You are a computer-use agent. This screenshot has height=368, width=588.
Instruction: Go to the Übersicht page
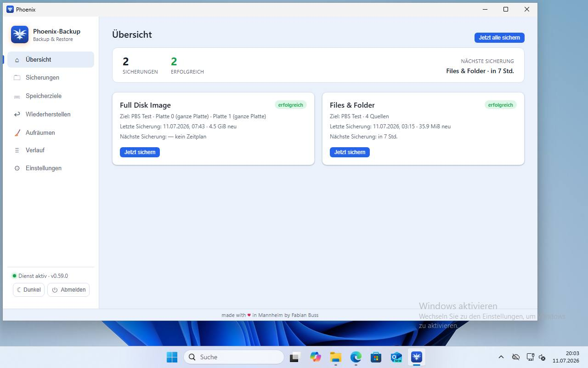pyautogui.click(x=51, y=60)
